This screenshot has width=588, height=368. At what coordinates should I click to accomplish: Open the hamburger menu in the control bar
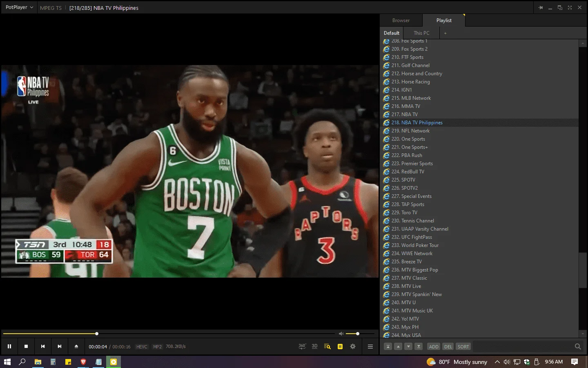tap(370, 346)
